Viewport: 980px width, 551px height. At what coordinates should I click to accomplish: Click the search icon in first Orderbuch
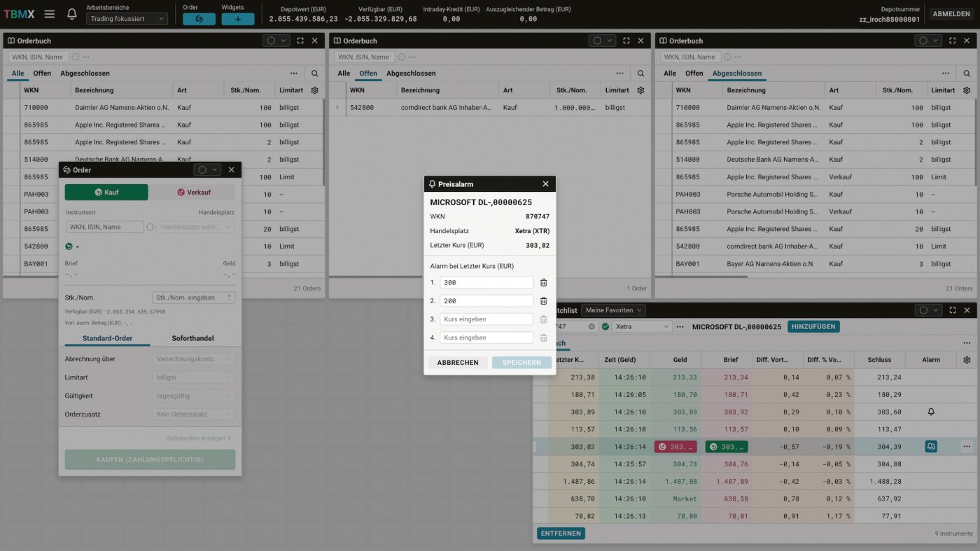click(315, 74)
